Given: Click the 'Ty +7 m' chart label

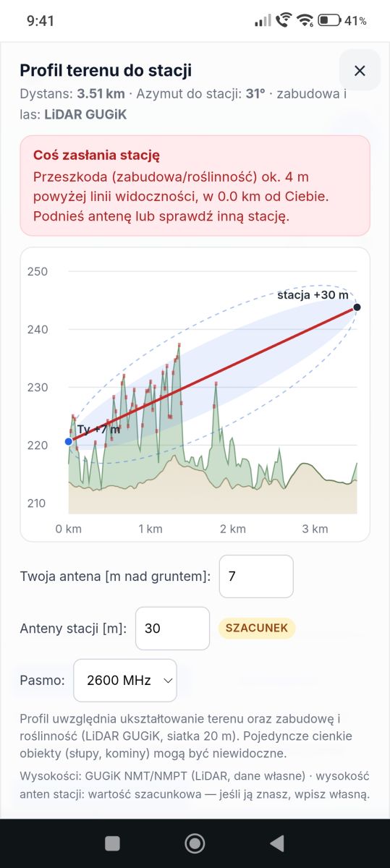Looking at the screenshot, I should click(98, 430).
